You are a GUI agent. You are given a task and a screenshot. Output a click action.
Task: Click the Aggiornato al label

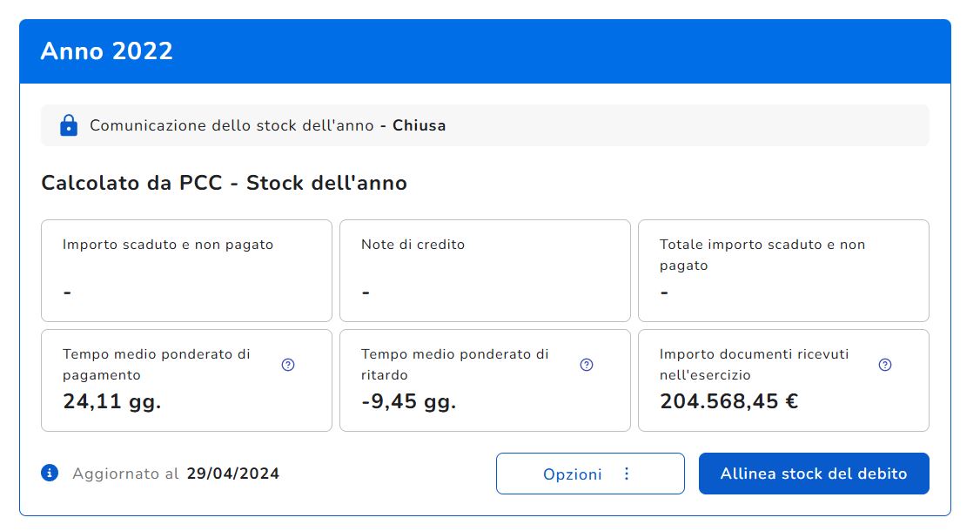pos(126,474)
